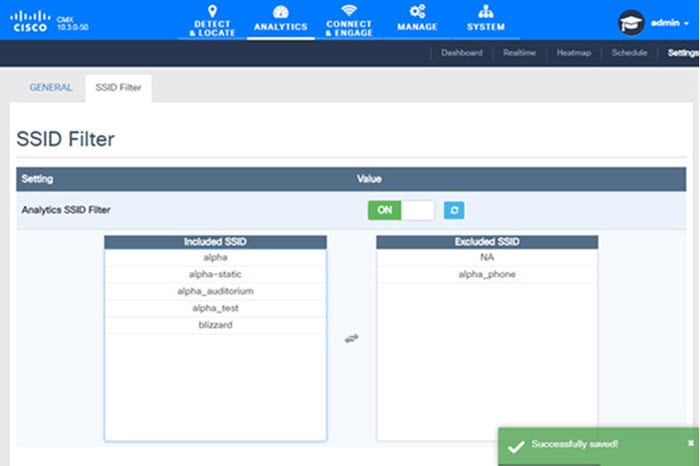700x466 pixels.
Task: Click the Value column header
Action: 369,179
